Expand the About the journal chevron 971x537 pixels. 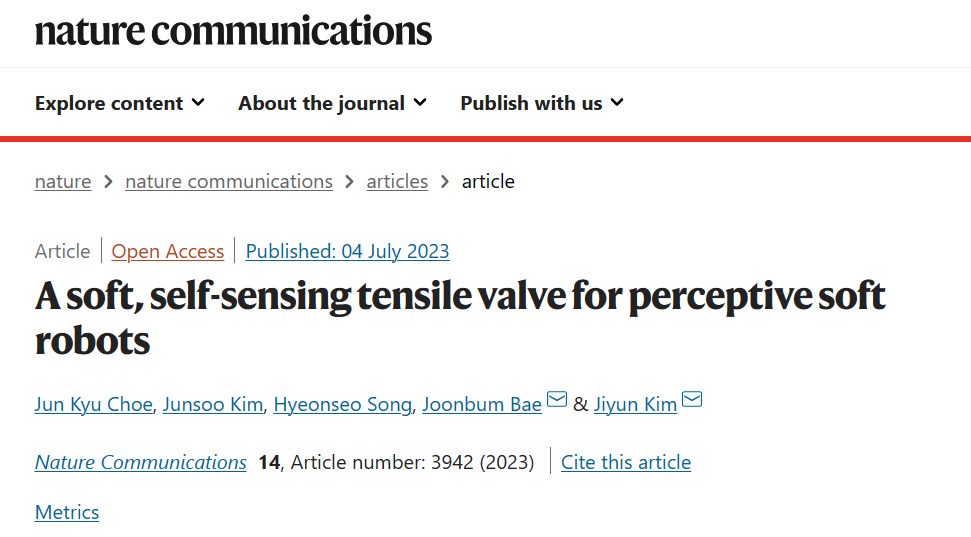(420, 102)
